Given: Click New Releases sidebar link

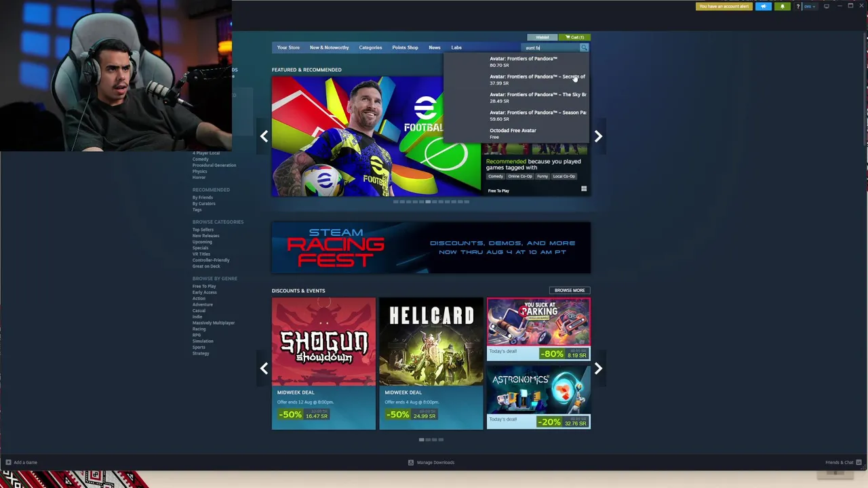Looking at the screenshot, I should tap(205, 236).
